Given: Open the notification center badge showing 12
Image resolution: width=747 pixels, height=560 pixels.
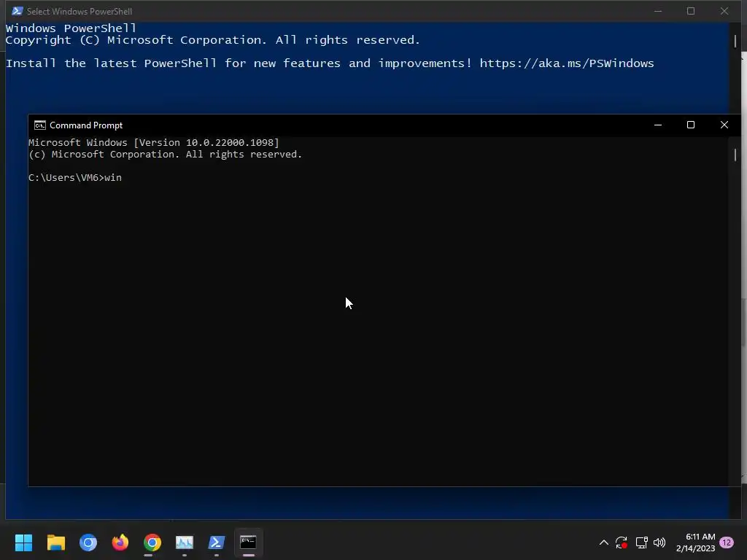Looking at the screenshot, I should coord(727,542).
